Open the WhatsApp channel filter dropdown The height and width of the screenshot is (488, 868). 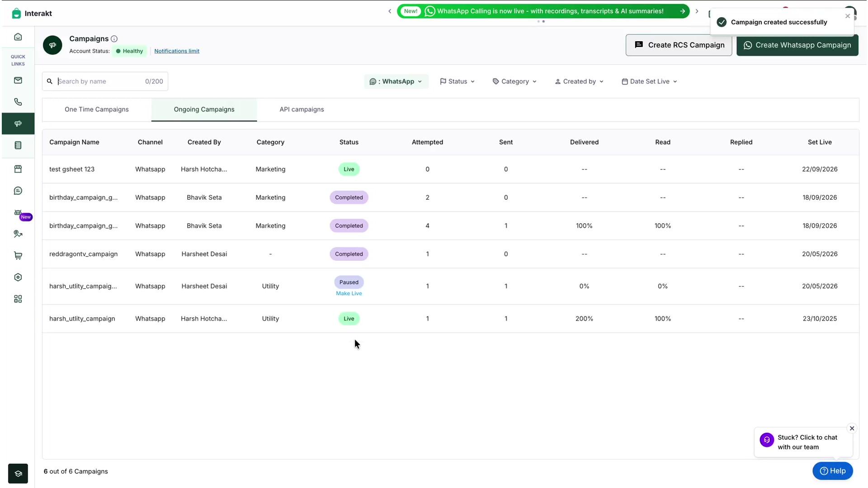(396, 81)
